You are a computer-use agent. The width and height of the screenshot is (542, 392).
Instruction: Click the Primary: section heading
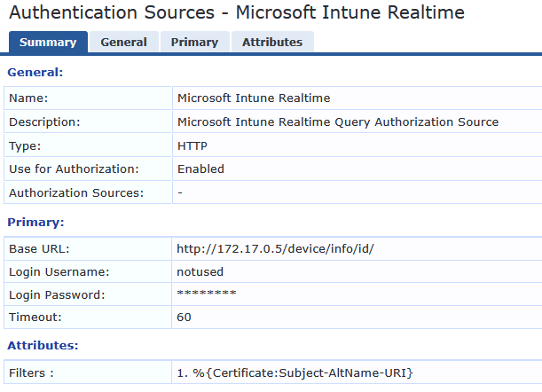click(35, 223)
